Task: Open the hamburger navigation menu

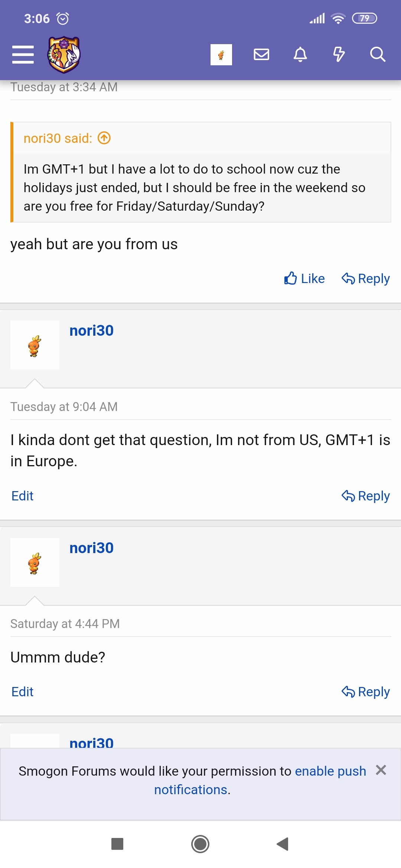Action: click(23, 55)
